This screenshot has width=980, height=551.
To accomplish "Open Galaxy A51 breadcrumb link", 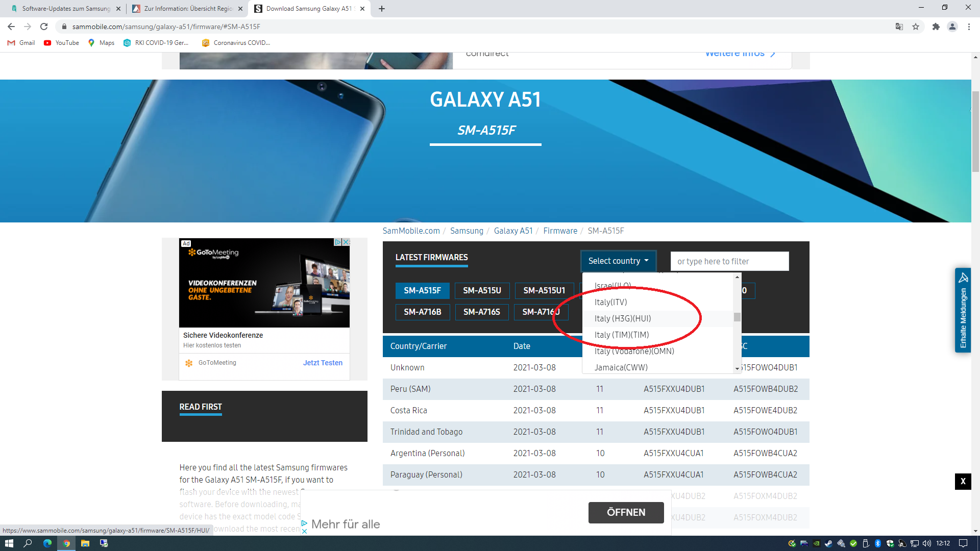I will point(513,231).
